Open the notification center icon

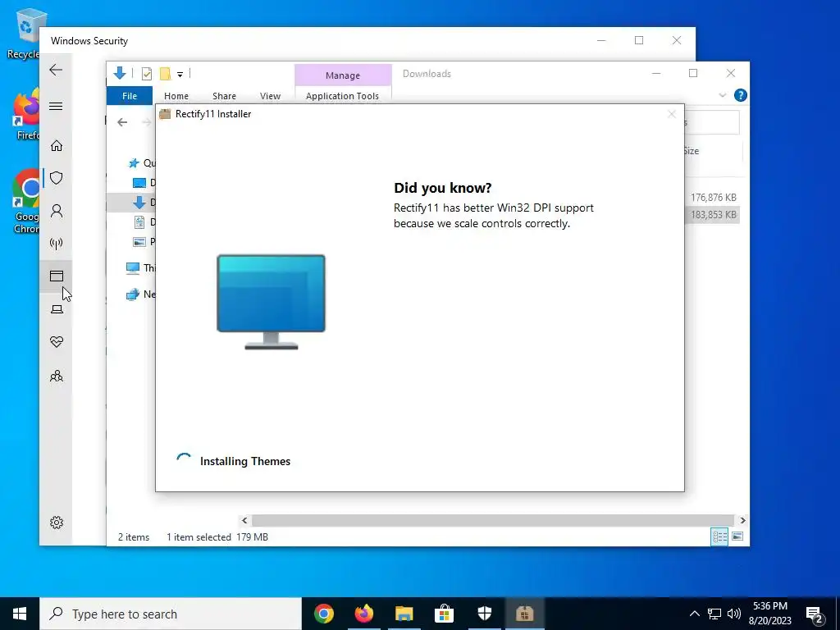coord(815,614)
